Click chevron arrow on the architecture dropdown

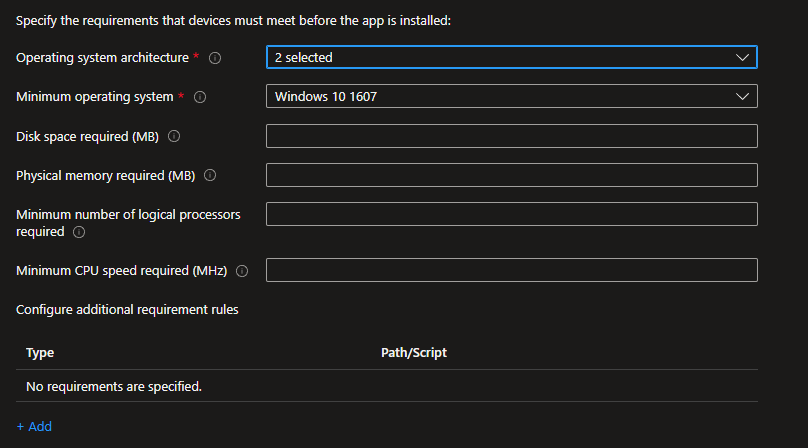click(742, 58)
